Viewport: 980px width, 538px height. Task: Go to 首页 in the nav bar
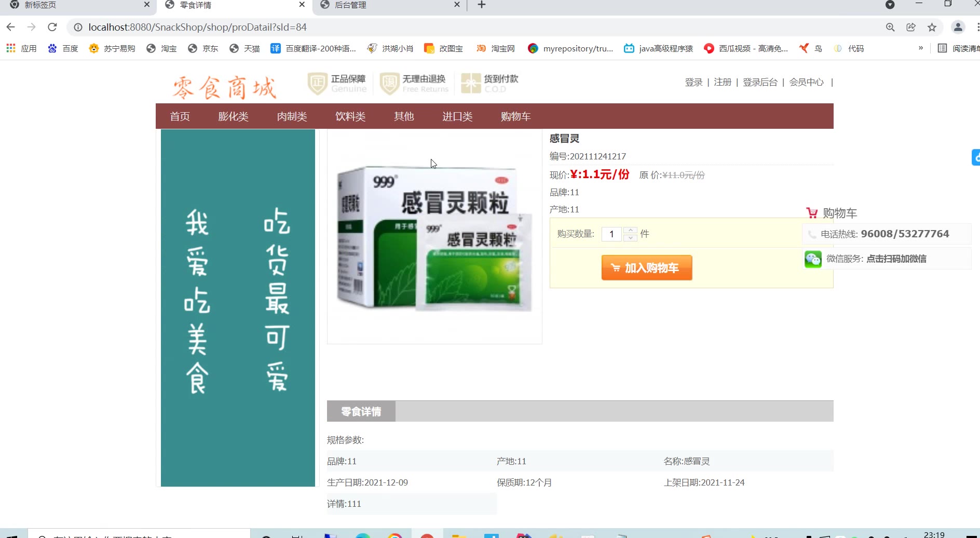click(x=180, y=116)
